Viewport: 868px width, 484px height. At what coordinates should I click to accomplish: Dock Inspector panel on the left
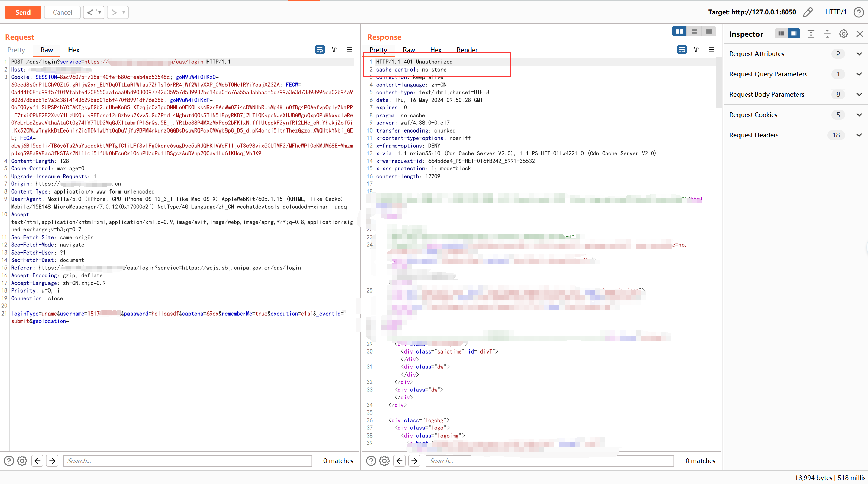(x=781, y=34)
